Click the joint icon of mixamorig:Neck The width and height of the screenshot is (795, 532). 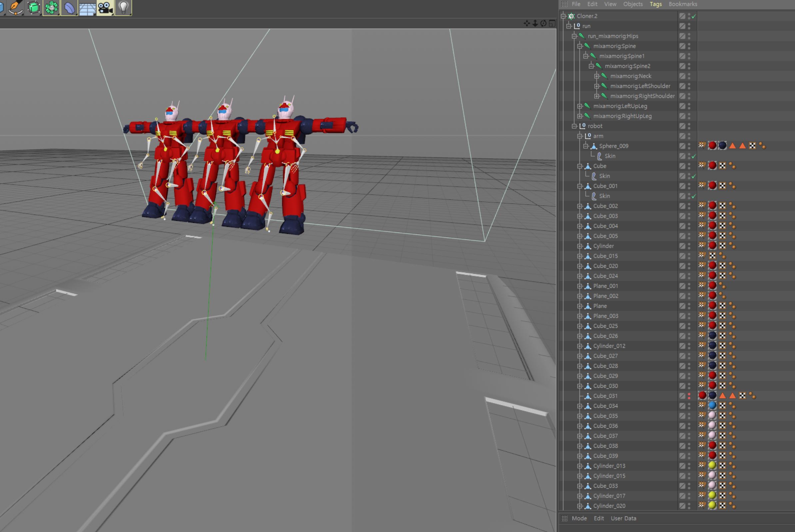(x=604, y=76)
